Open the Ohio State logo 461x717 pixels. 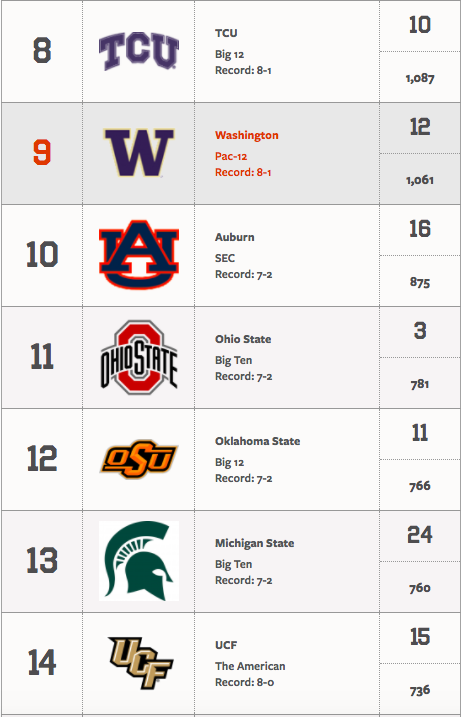139,357
